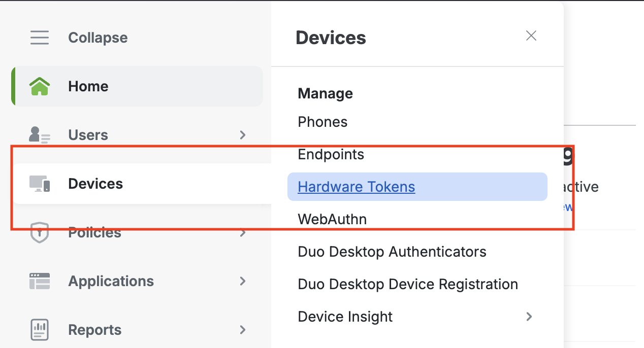Select the Reports icon in the sidebar
644x348 pixels.
[x=40, y=330]
